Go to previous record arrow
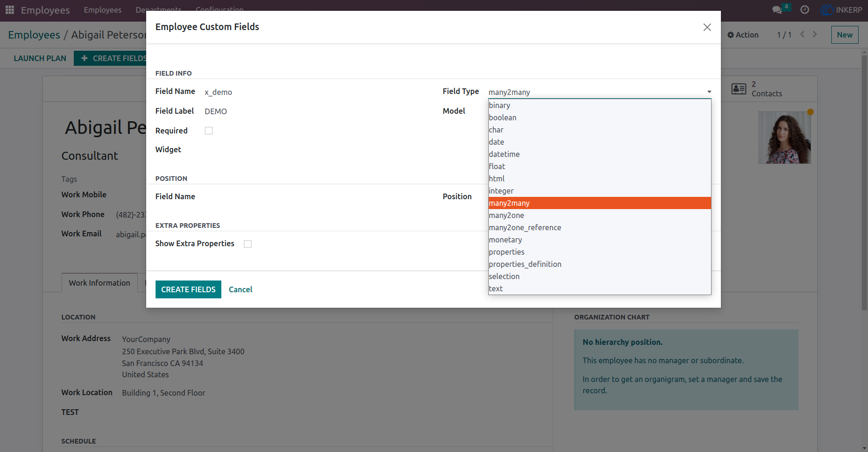868x452 pixels. coord(803,34)
